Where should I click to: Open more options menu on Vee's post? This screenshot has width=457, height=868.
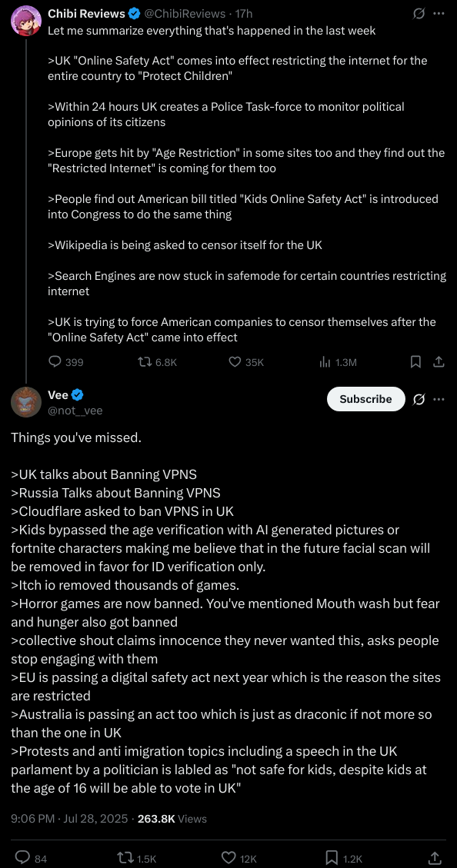click(x=439, y=399)
